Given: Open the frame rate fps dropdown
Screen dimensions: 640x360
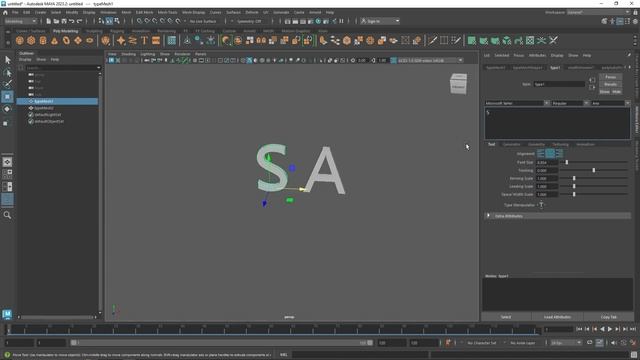Looking at the screenshot, I should (x=566, y=343).
